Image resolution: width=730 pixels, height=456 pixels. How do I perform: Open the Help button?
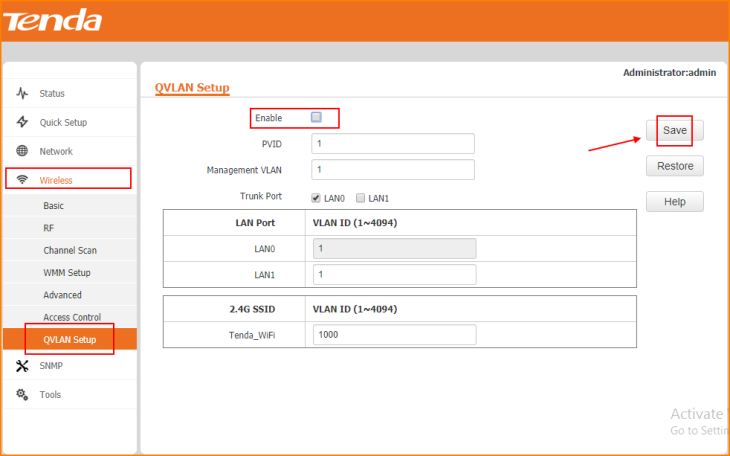674,202
